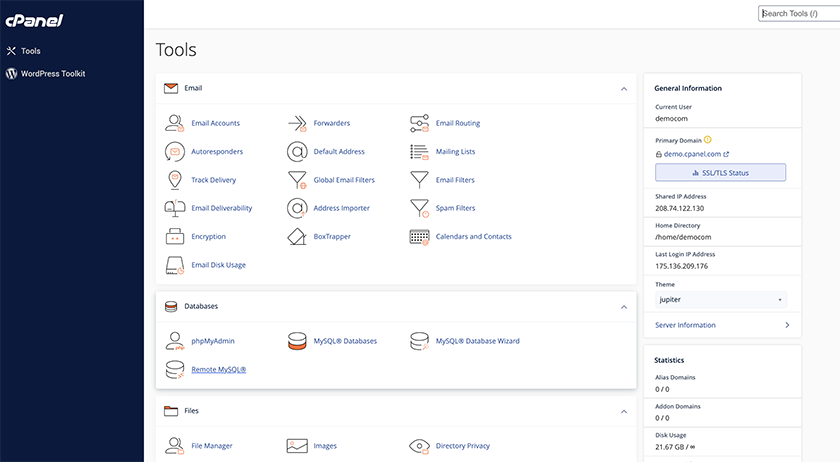Collapse the Files section chevron
The width and height of the screenshot is (840, 462).
[x=624, y=412]
